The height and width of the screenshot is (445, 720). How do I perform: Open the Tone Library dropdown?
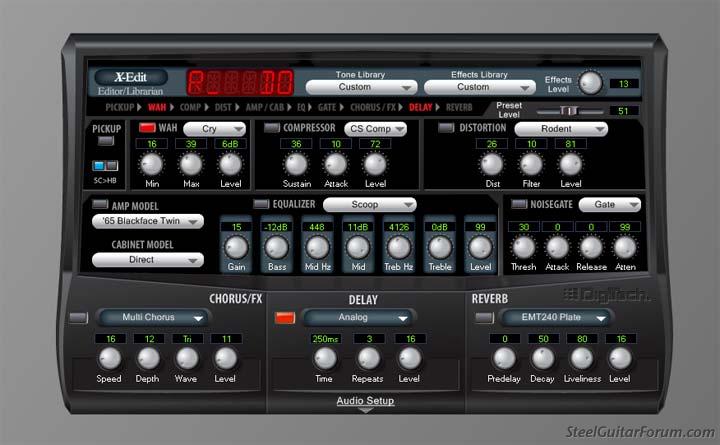point(361,87)
